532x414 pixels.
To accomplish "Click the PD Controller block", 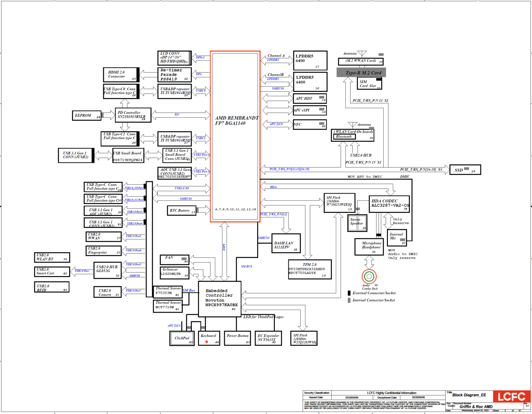I will click(x=133, y=115).
